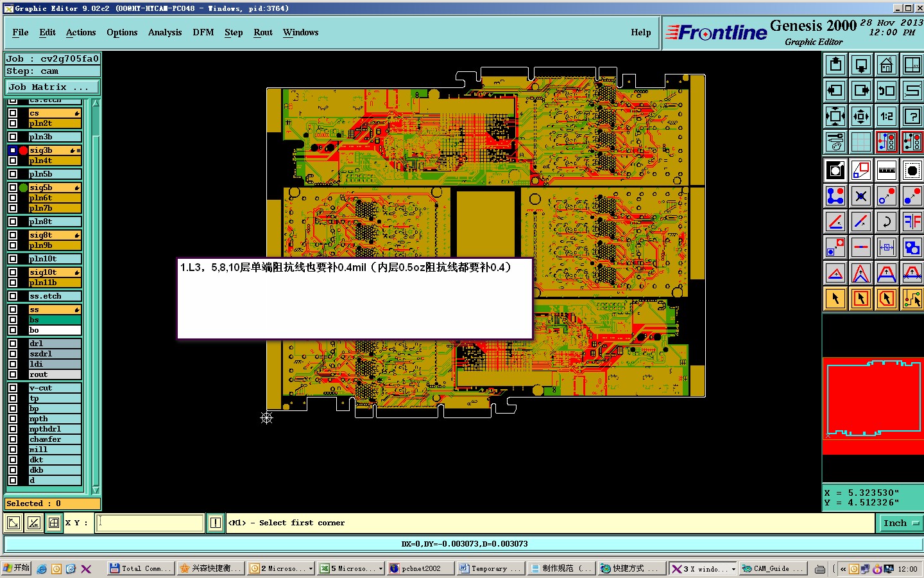The image size is (924, 578).
Task: Toggle the rout layer checkbox
Action: coord(13,374)
